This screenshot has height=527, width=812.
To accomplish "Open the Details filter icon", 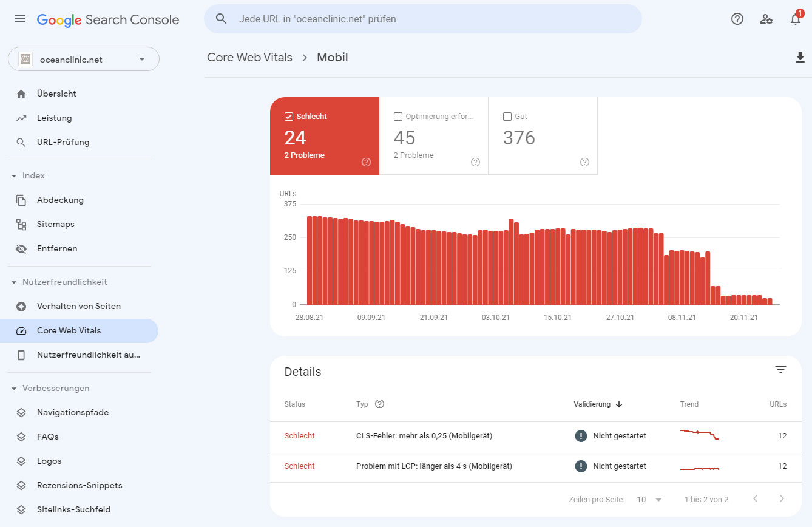I will click(x=780, y=369).
